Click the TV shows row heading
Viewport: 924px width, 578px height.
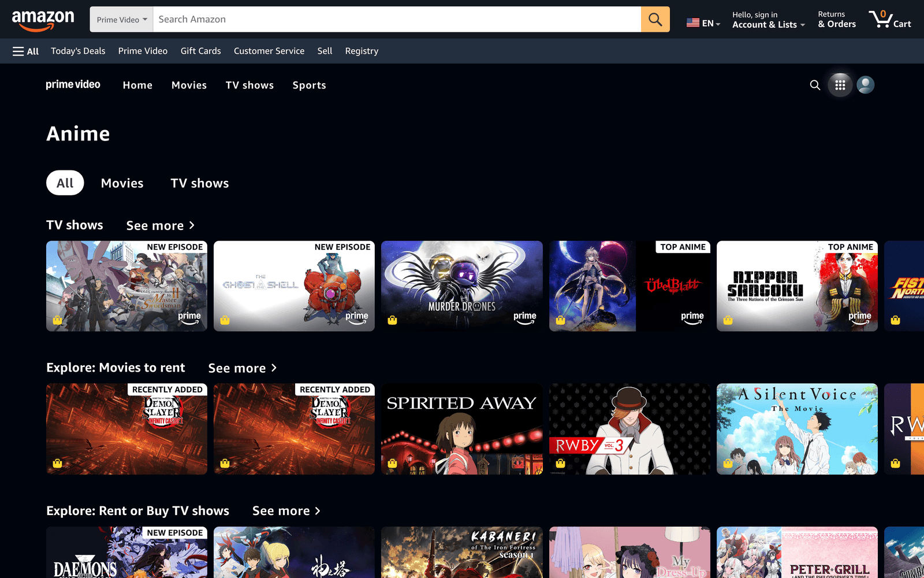[74, 225]
